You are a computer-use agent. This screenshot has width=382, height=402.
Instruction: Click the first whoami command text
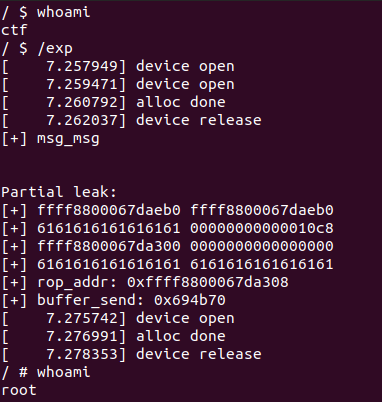pyautogui.click(x=63, y=12)
